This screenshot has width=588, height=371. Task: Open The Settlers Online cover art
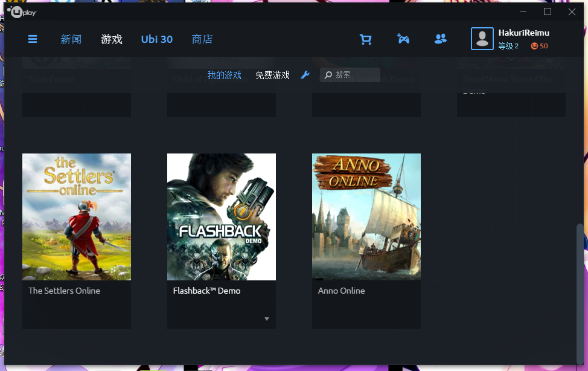tap(77, 217)
